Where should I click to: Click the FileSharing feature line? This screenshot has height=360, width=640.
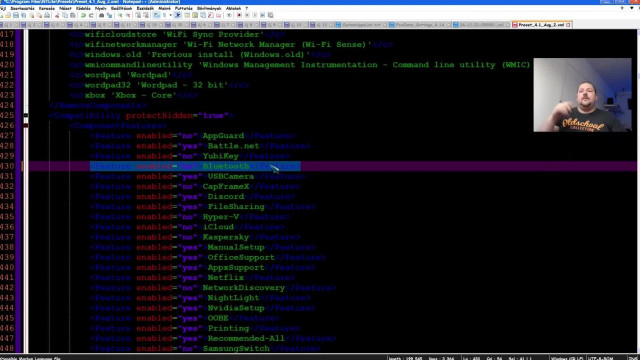click(203, 207)
